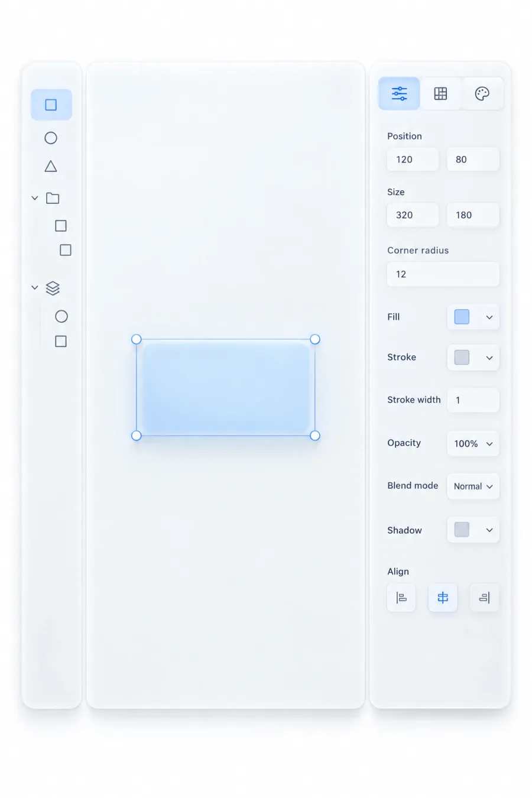The height and width of the screenshot is (798, 532).
Task: Switch to the grid tab
Action: coord(440,93)
